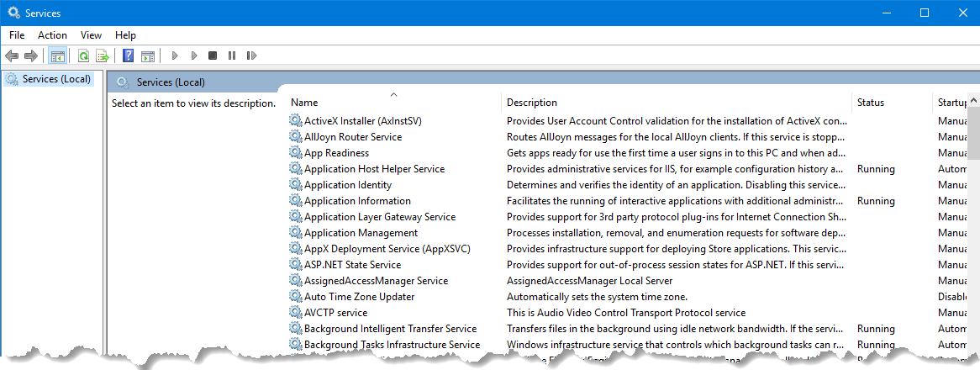Click gear icon of AssignedAccessManager Service
This screenshot has width=980, height=370.
point(296,281)
